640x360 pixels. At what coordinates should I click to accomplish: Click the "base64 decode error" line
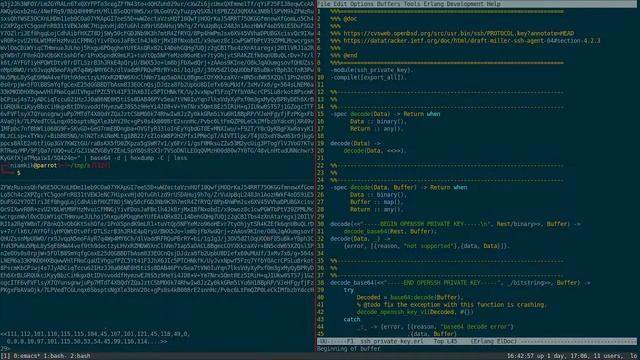tap(435, 327)
